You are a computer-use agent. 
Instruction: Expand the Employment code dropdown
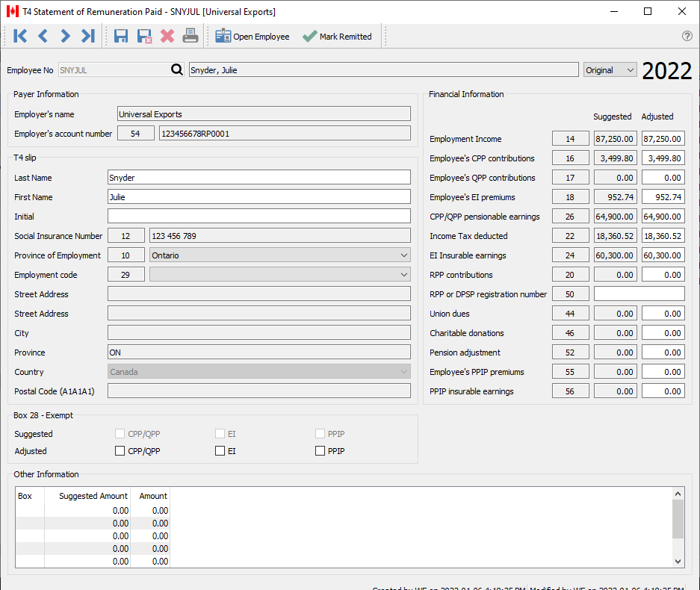(x=403, y=274)
